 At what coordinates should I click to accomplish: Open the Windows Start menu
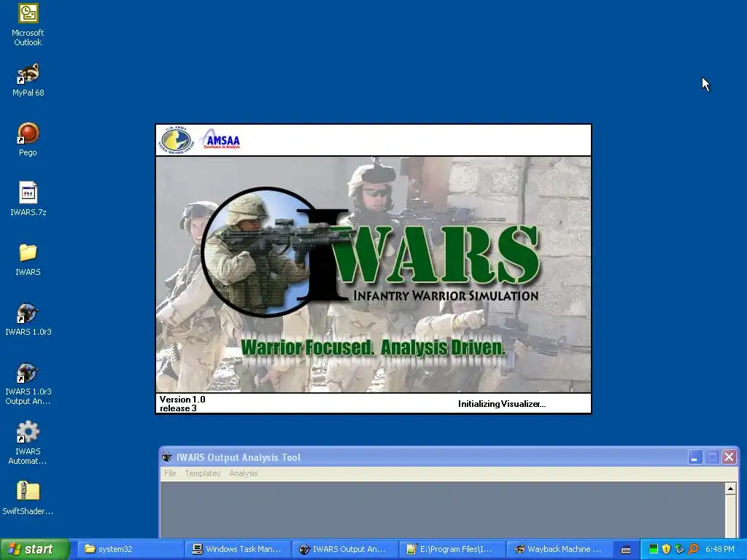tap(34, 549)
